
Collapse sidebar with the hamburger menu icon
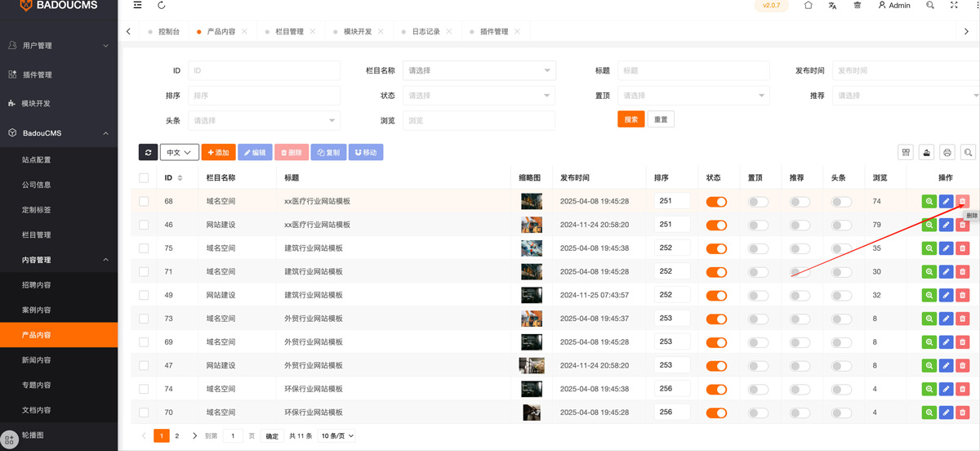[x=137, y=6]
